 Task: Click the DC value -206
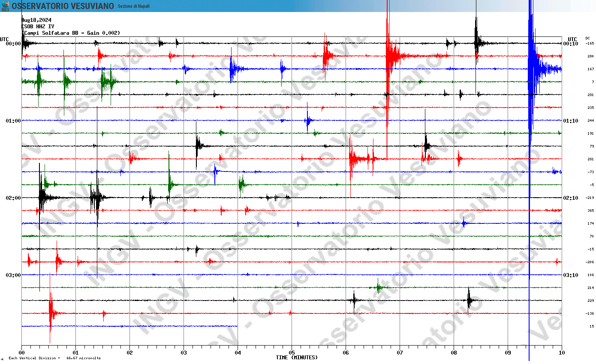pos(590,262)
